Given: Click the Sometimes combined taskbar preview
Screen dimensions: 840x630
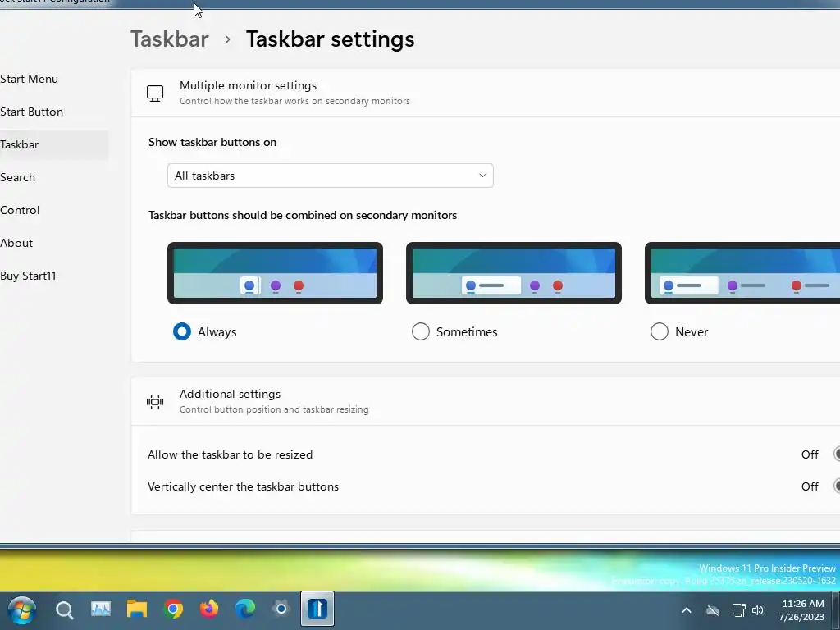Looking at the screenshot, I should pos(514,273).
